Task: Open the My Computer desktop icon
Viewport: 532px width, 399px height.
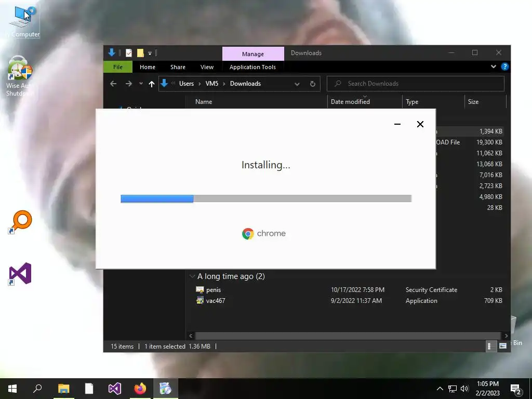Action: coord(22,21)
